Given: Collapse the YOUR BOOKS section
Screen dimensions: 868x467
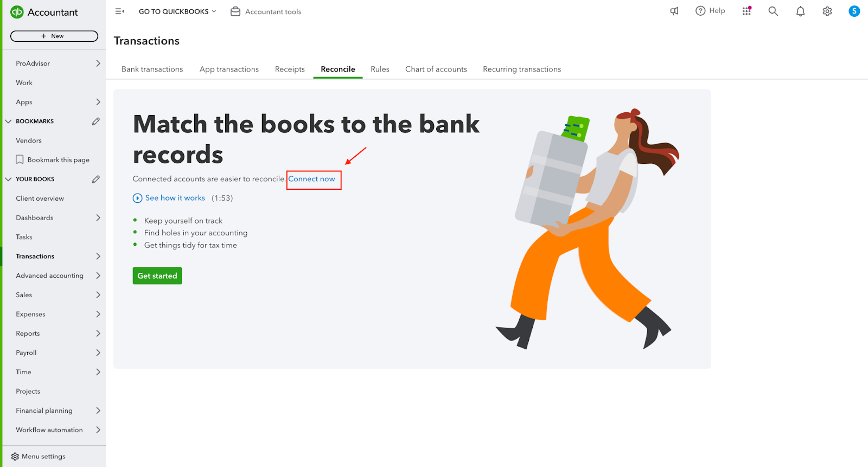Looking at the screenshot, I should coord(8,179).
